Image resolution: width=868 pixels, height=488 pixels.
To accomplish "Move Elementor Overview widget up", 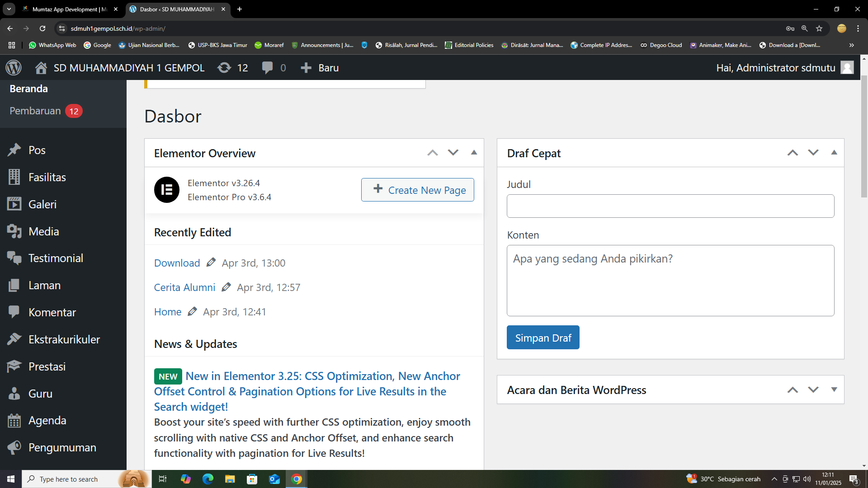I will [433, 153].
